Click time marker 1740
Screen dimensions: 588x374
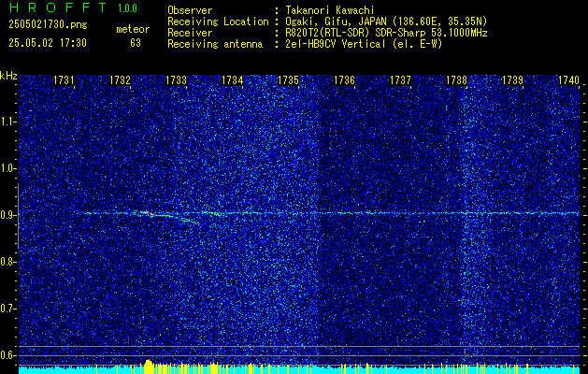pos(569,80)
